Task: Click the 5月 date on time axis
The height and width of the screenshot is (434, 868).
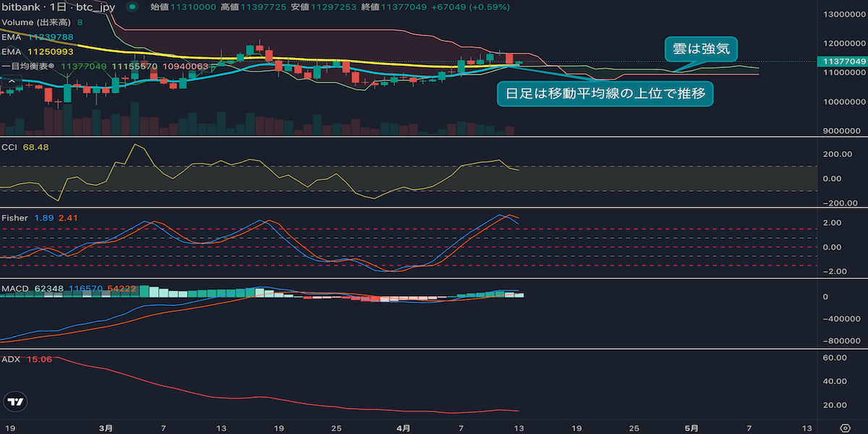Action: [x=692, y=427]
